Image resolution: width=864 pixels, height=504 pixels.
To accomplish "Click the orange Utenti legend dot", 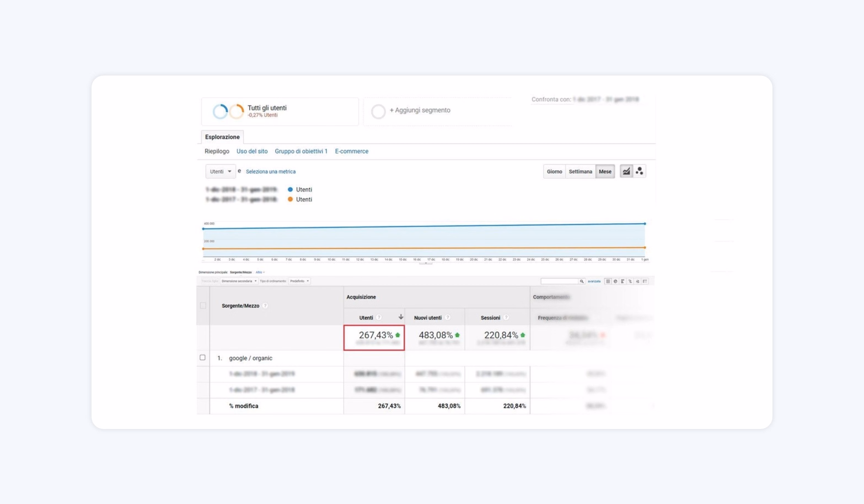I will click(x=290, y=199).
